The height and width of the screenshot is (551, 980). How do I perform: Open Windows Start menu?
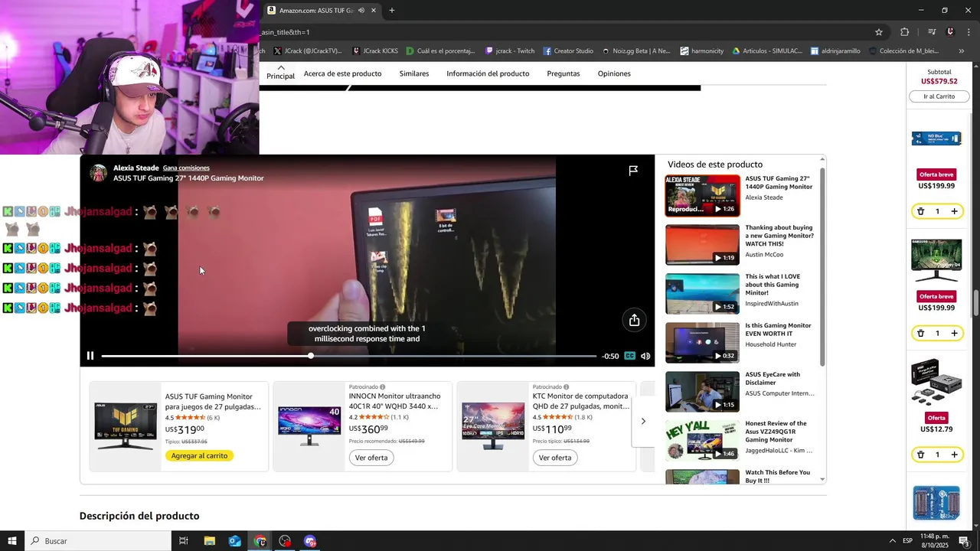click(x=12, y=541)
